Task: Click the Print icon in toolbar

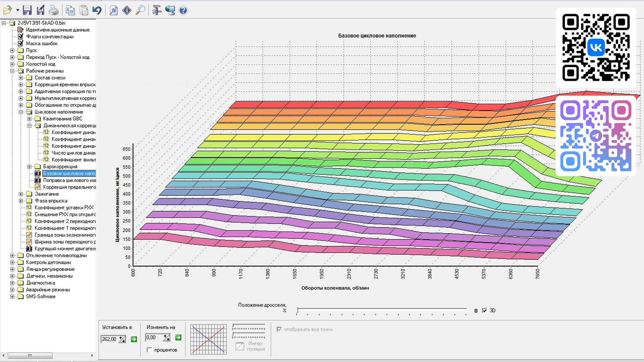Action: (x=54, y=10)
